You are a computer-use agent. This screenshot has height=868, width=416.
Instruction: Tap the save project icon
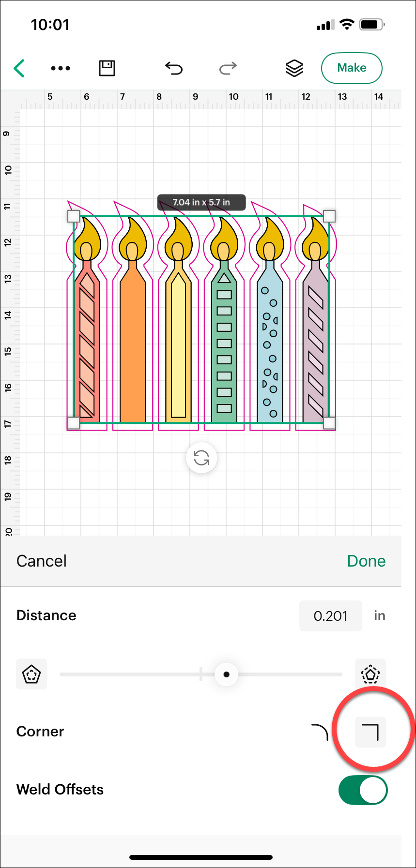[x=107, y=68]
